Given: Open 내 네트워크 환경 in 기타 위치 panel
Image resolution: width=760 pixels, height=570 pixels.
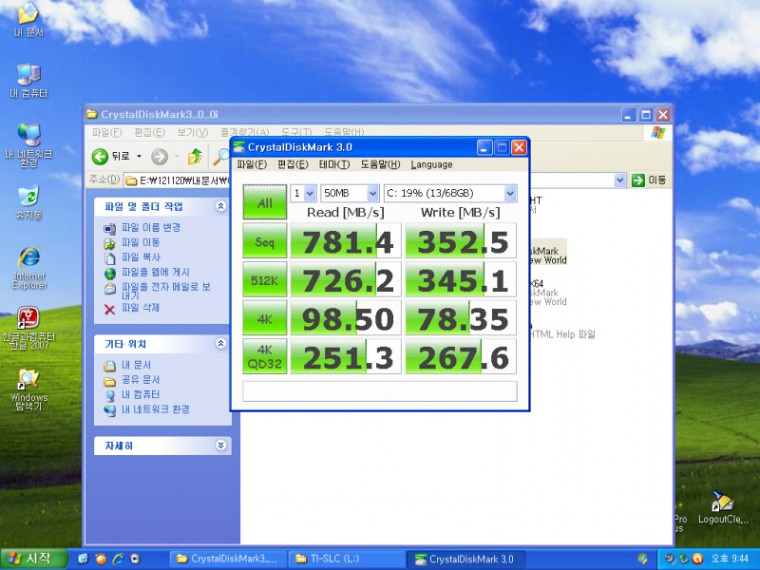Looking at the screenshot, I should [x=155, y=410].
